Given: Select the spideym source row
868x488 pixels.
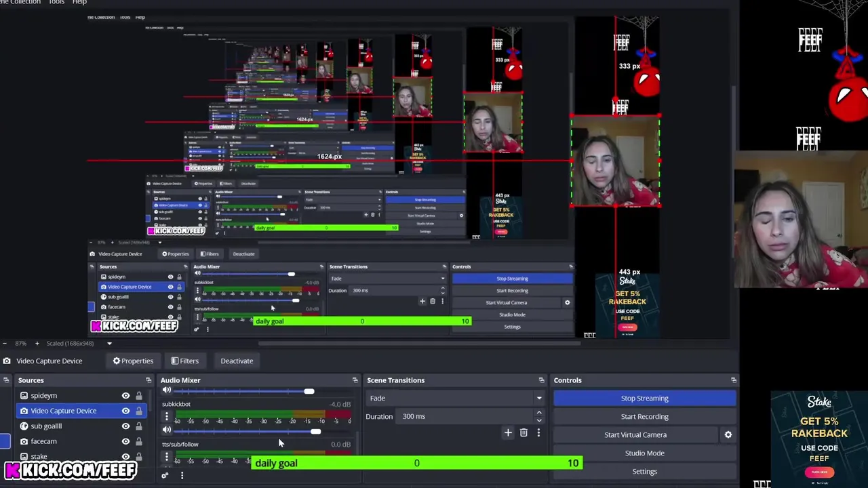Looking at the screenshot, I should click(81, 396).
